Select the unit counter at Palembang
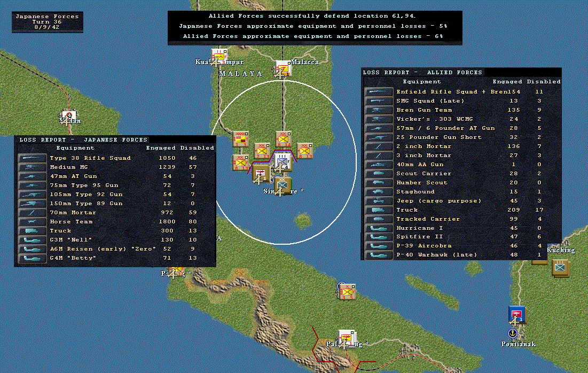 (347, 338)
